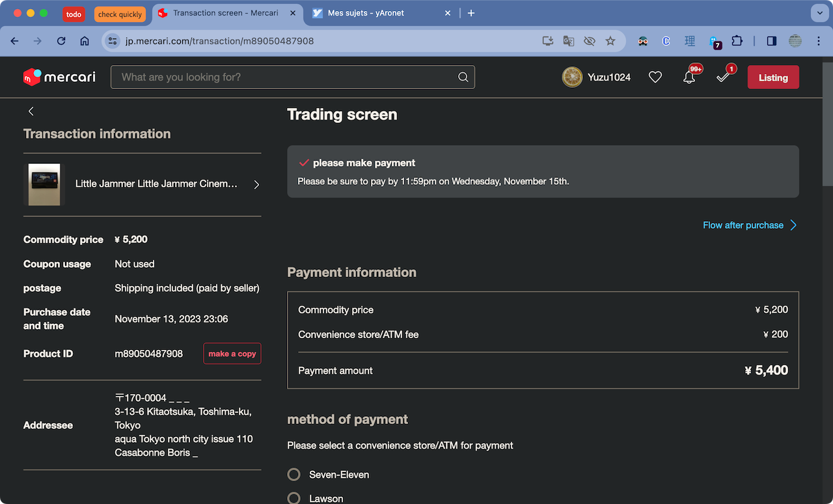Viewport: 833px width, 504px height.
Task: Click make a copy button
Action: pyautogui.click(x=232, y=354)
